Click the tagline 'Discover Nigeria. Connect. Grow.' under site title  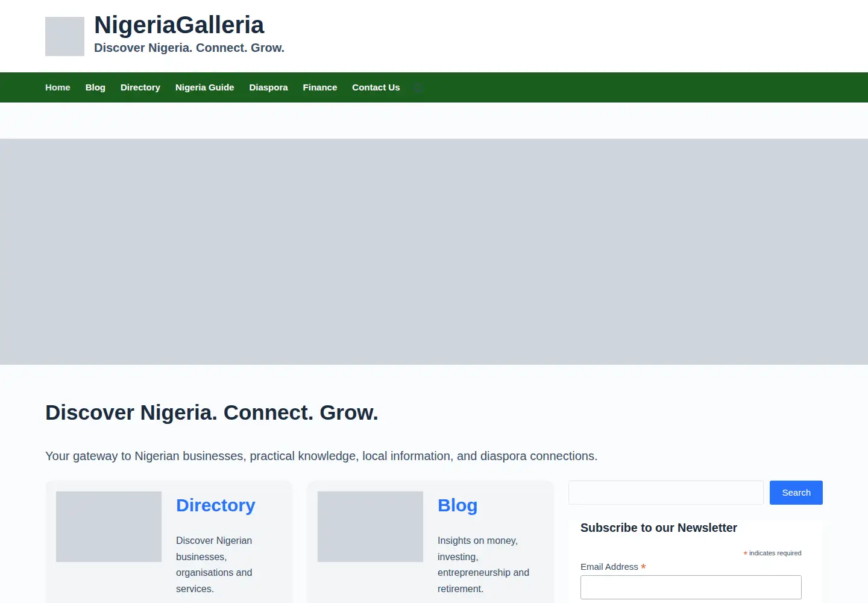(189, 48)
